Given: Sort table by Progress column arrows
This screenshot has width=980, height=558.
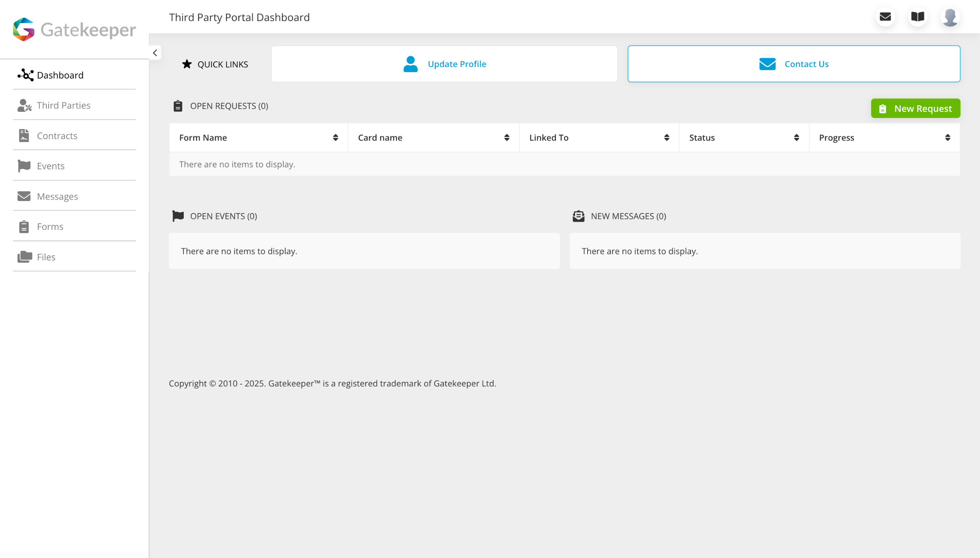Looking at the screenshot, I should [948, 137].
